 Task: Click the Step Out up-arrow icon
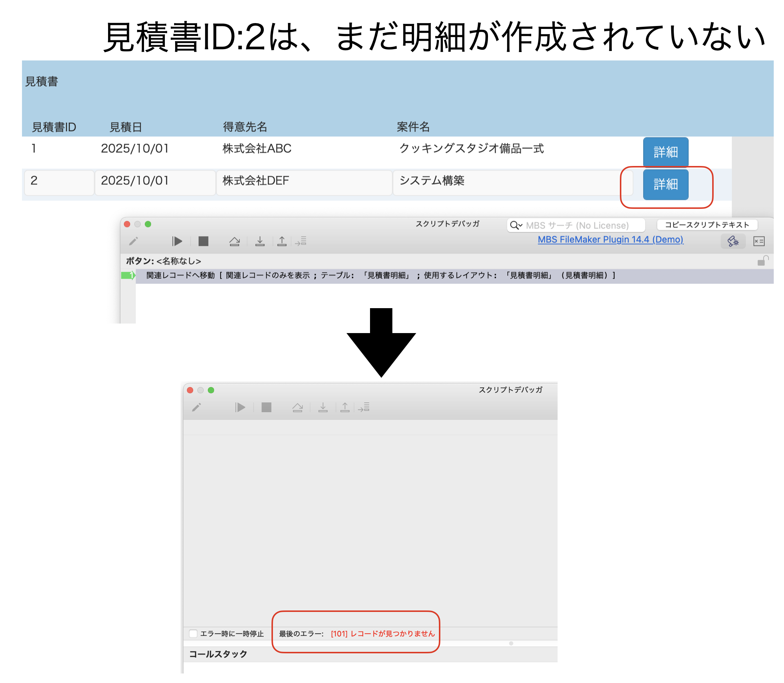[x=282, y=241]
